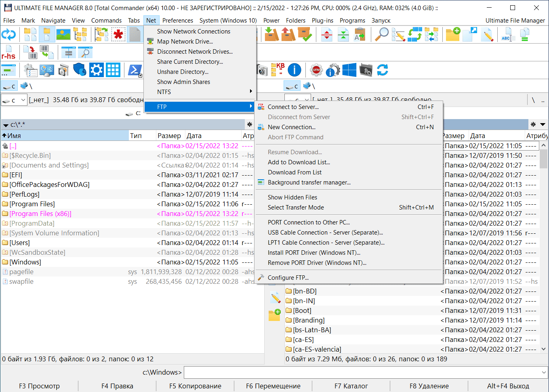The image size is (549, 392).
Task: Pack files using the box with green arrow
Action: tap(271, 35)
